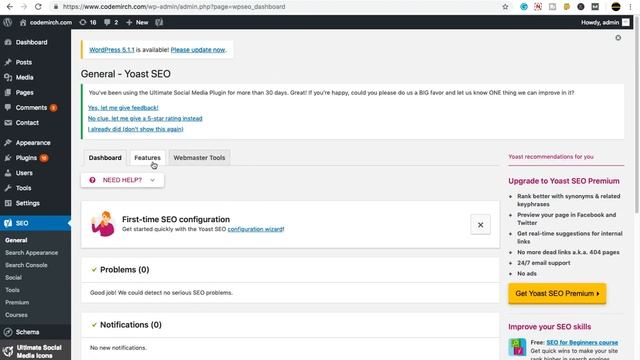Viewport: 640px width, 360px height.
Task: Click the black circle extension icon in the toolbar
Action: point(581,7)
